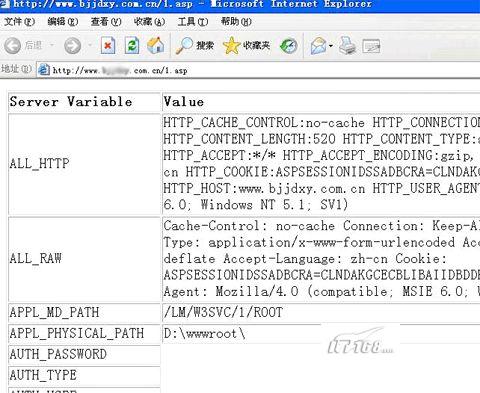Select the APPL_PHYSICAL_PATH variable cell
This screenshot has width=480, height=393.
[x=84, y=333]
